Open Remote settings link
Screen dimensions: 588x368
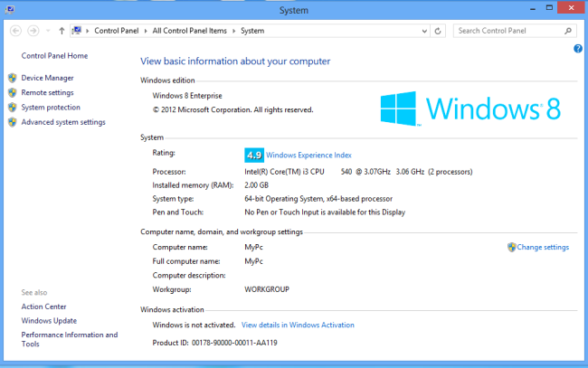click(x=47, y=92)
